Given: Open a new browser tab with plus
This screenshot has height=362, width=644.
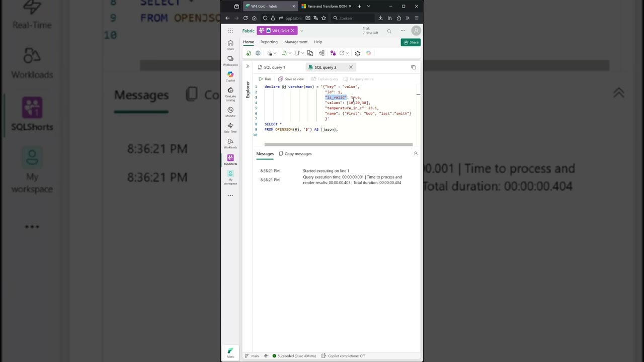Looking at the screenshot, I should coord(359,6).
